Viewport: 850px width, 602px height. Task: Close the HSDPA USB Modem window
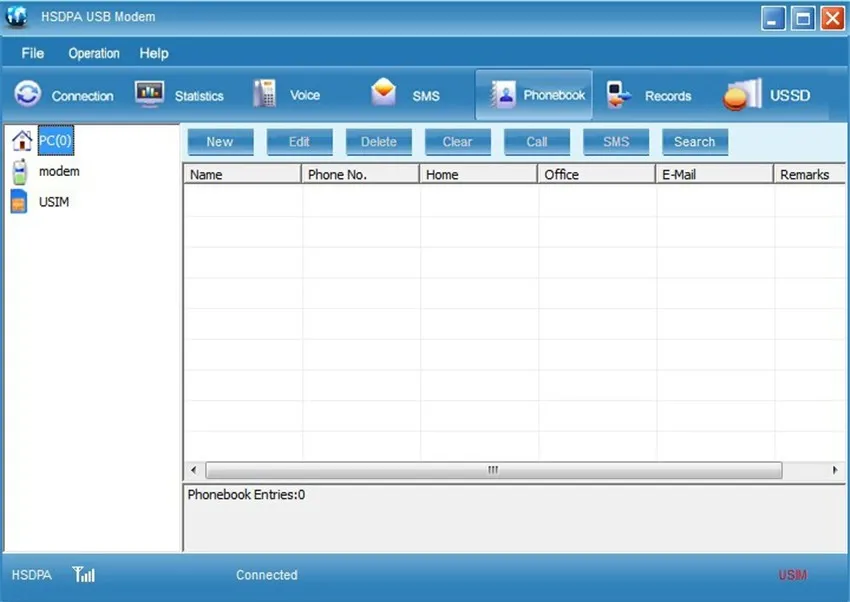pyautogui.click(x=832, y=18)
